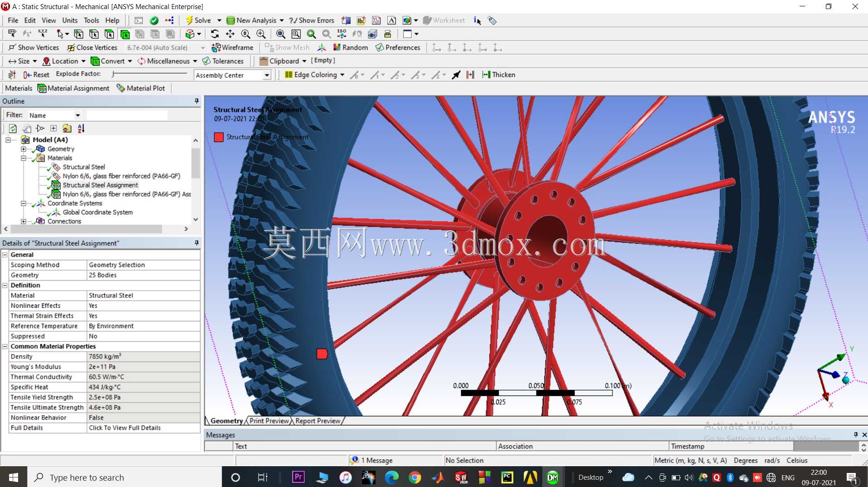Click the Solve lightning bolt icon
The image size is (868, 487).
[189, 20]
